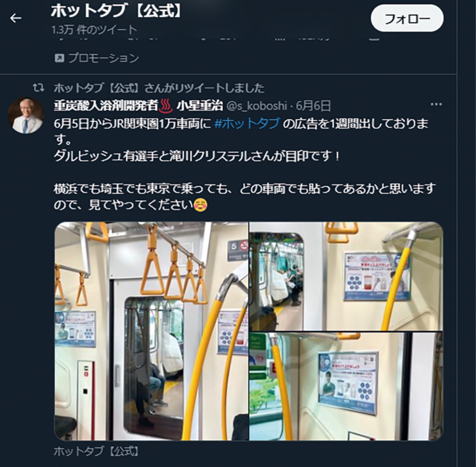Click the ホットタブ【公式】 header title
476x467 pixels.
(x=117, y=12)
